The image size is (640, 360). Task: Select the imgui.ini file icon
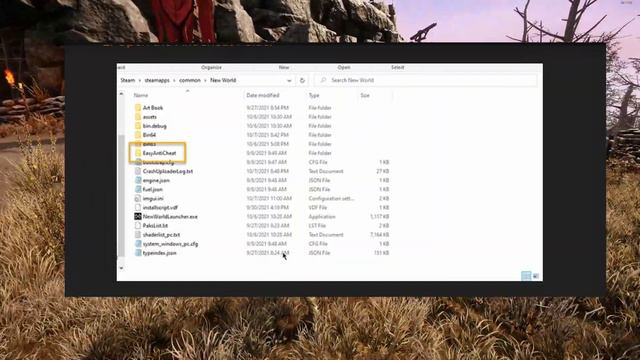pos(138,198)
